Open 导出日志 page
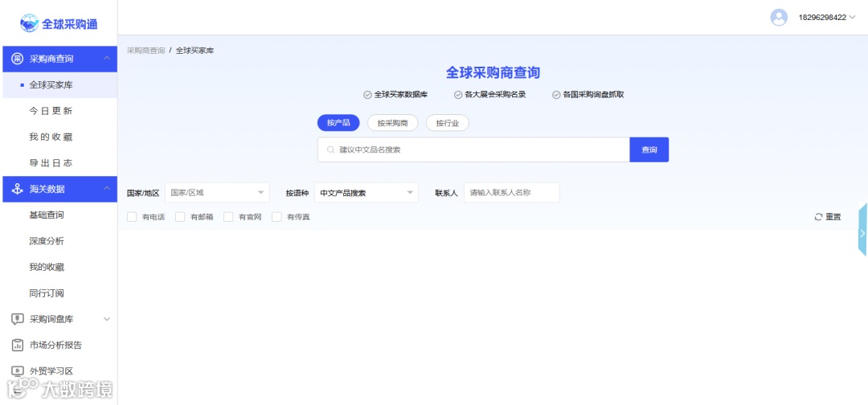This screenshot has width=868, height=405. (51, 163)
